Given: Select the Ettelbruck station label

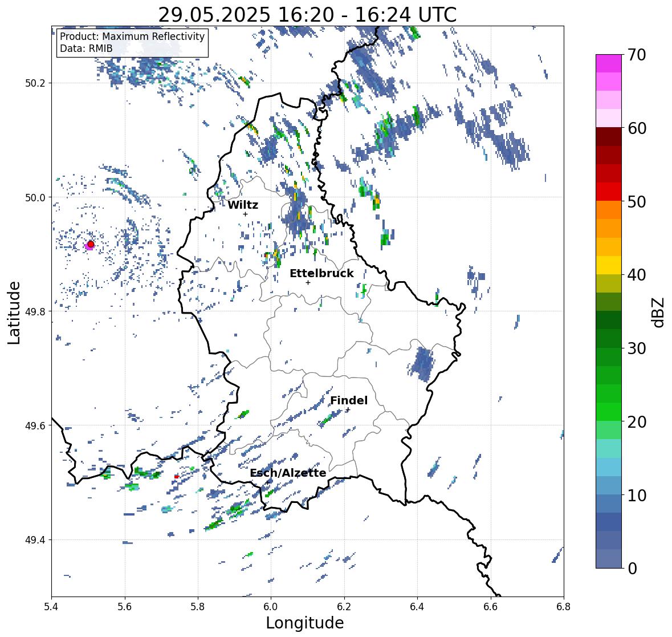Looking at the screenshot, I should [321, 273].
